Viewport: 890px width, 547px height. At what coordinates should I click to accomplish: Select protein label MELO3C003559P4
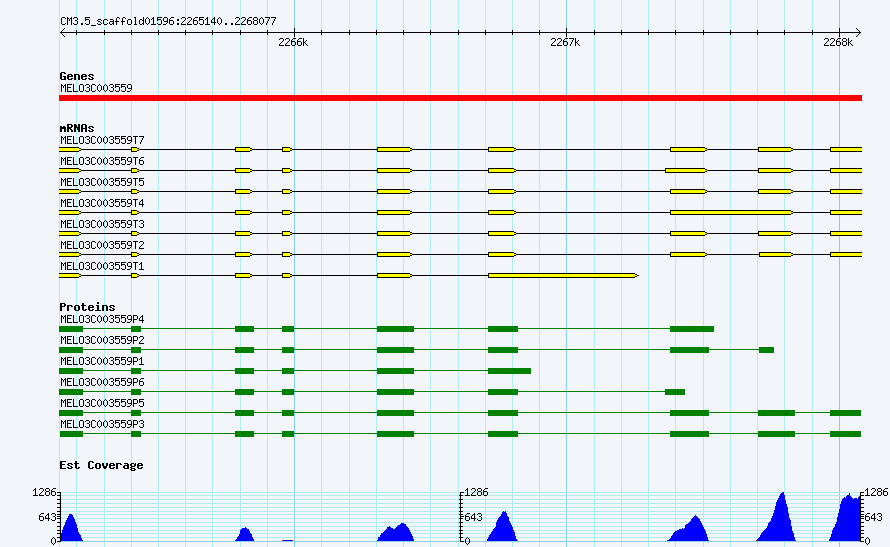(x=102, y=319)
